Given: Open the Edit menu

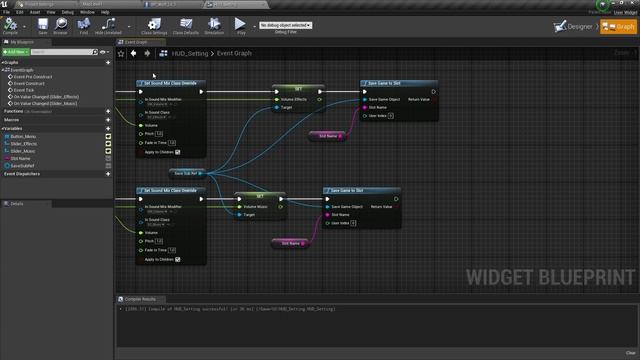Looking at the screenshot, I should (x=20, y=12).
